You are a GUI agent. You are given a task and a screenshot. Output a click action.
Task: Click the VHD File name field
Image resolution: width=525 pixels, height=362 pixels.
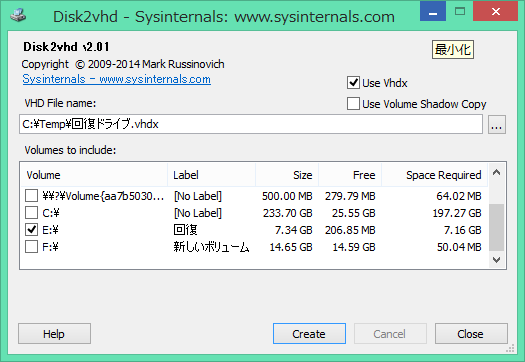(251, 124)
